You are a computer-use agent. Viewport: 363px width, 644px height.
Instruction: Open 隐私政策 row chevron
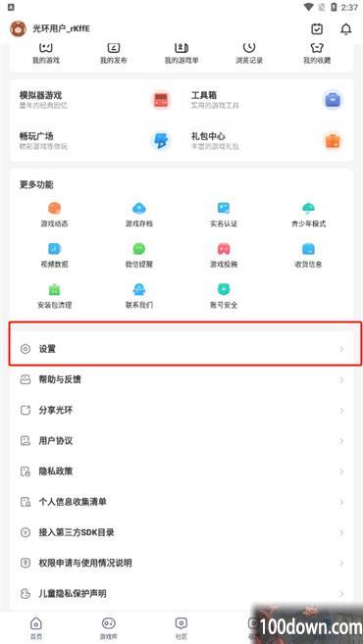coord(341,471)
